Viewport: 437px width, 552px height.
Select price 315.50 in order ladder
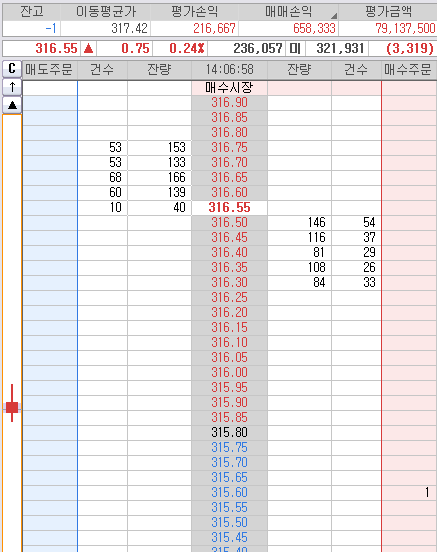[229, 522]
